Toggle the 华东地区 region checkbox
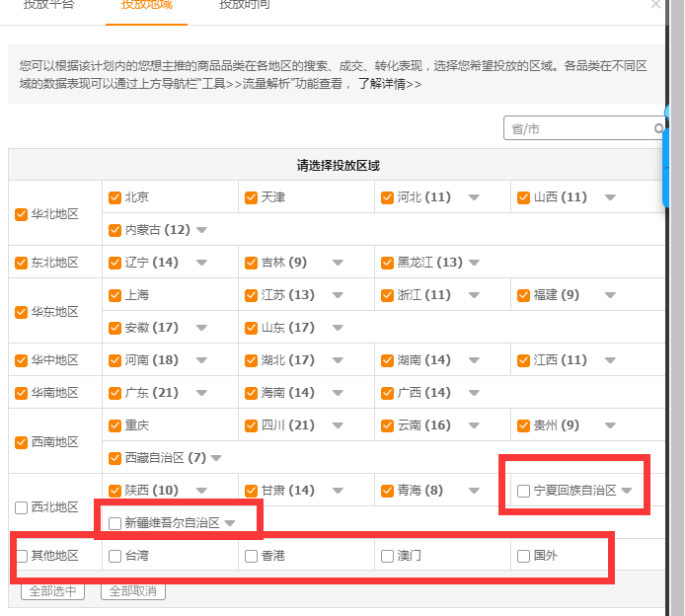Viewport: 685px width, 616px height. tap(22, 312)
